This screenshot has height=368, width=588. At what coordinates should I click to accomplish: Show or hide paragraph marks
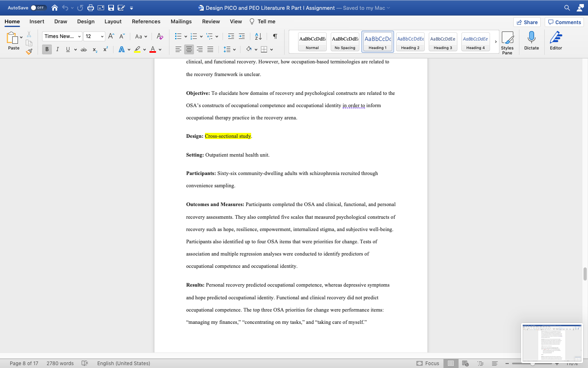(x=275, y=36)
